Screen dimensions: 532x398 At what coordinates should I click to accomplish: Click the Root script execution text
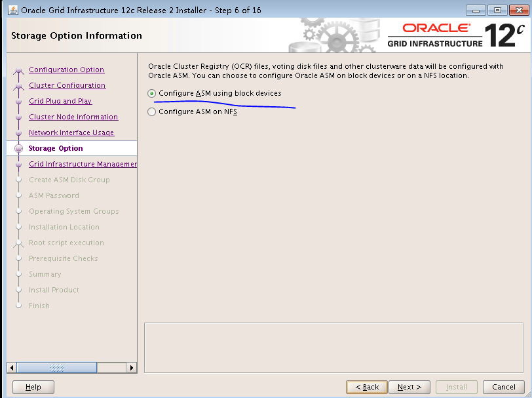67,243
